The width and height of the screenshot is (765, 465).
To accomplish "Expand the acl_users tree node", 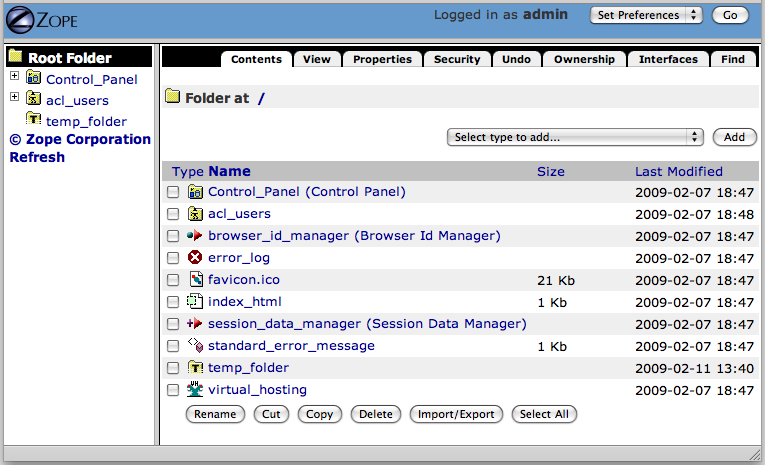I will point(15,97).
